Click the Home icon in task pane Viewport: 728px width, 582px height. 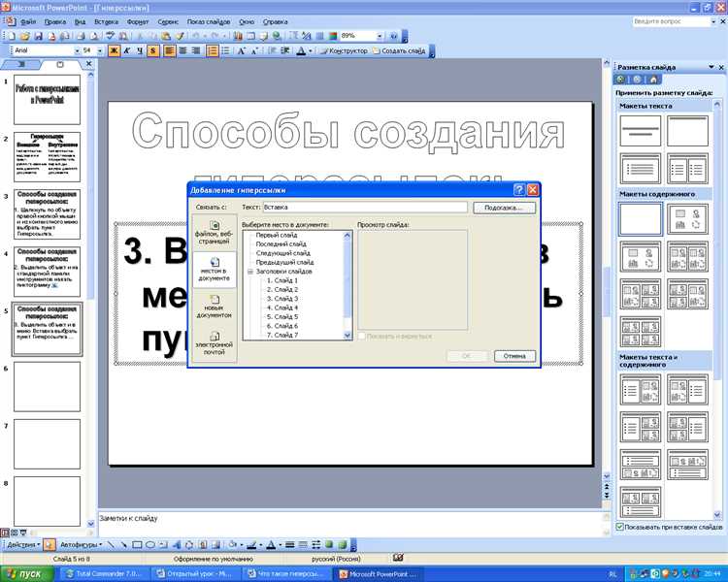(x=653, y=80)
